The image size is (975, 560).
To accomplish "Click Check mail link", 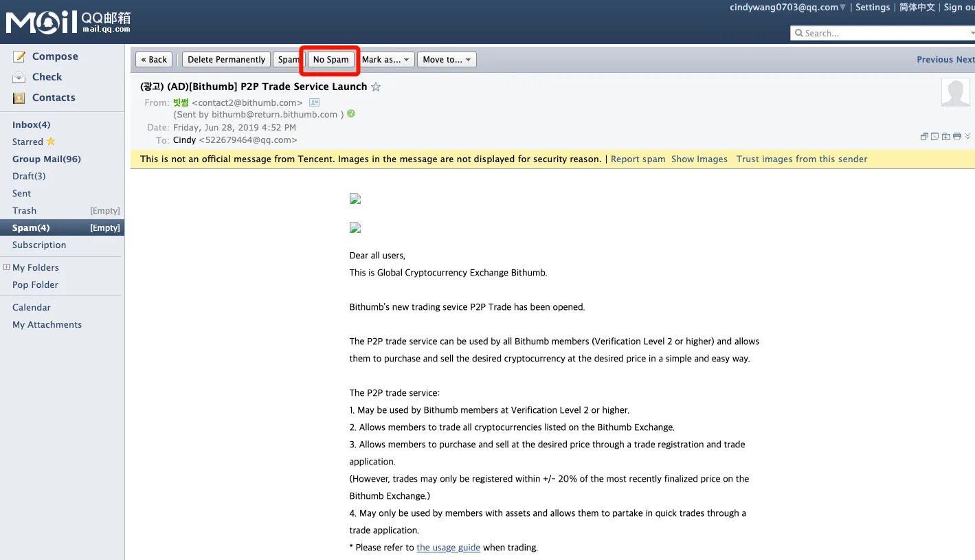I will [x=47, y=77].
